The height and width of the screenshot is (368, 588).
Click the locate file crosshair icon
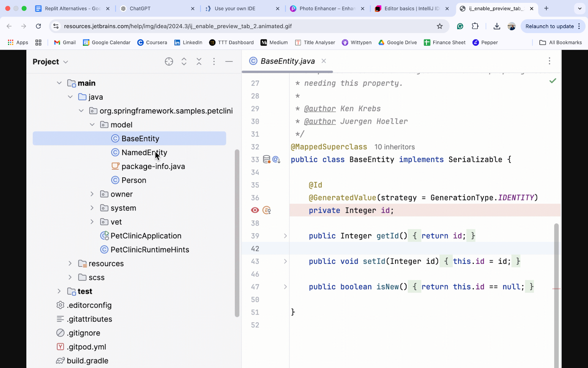(169, 62)
